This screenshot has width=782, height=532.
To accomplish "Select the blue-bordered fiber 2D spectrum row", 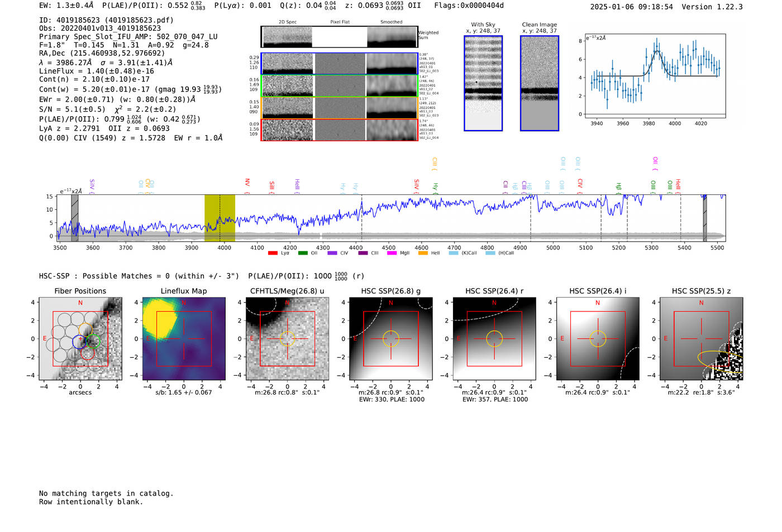I will (339, 64).
